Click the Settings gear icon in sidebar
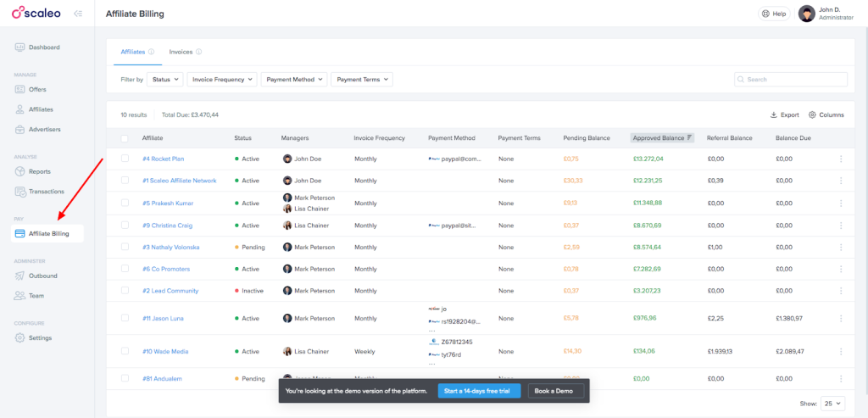Viewport: 868px width, 418px height. point(20,337)
